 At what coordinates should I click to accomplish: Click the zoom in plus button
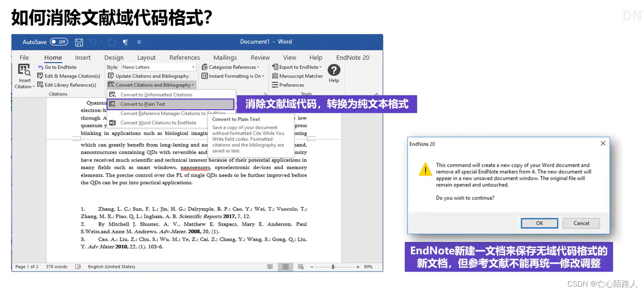[358, 267]
